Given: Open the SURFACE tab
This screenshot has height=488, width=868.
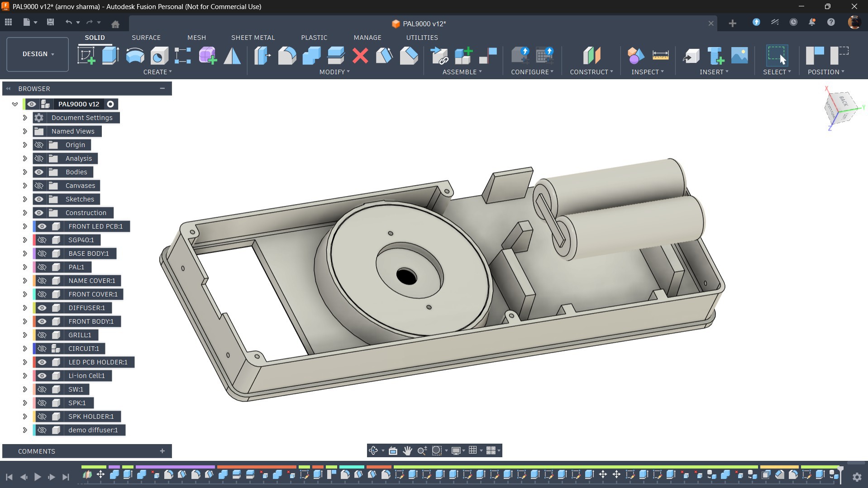Looking at the screenshot, I should 146,38.
